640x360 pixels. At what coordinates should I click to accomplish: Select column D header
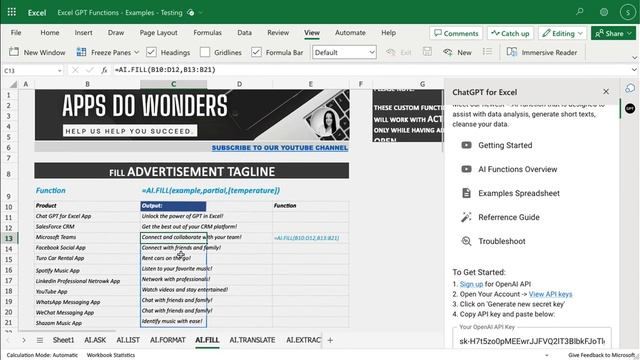240,84
